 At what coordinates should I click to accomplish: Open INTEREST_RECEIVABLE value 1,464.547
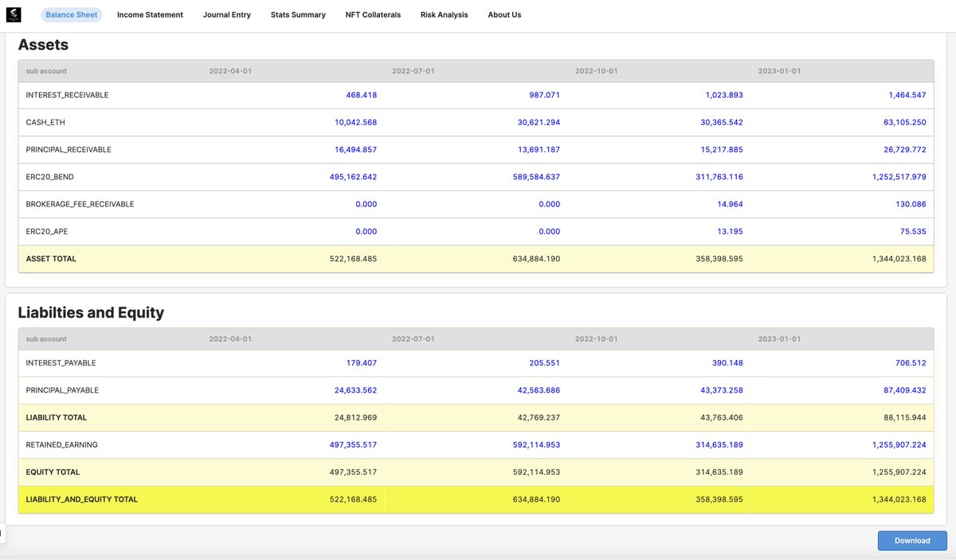907,95
